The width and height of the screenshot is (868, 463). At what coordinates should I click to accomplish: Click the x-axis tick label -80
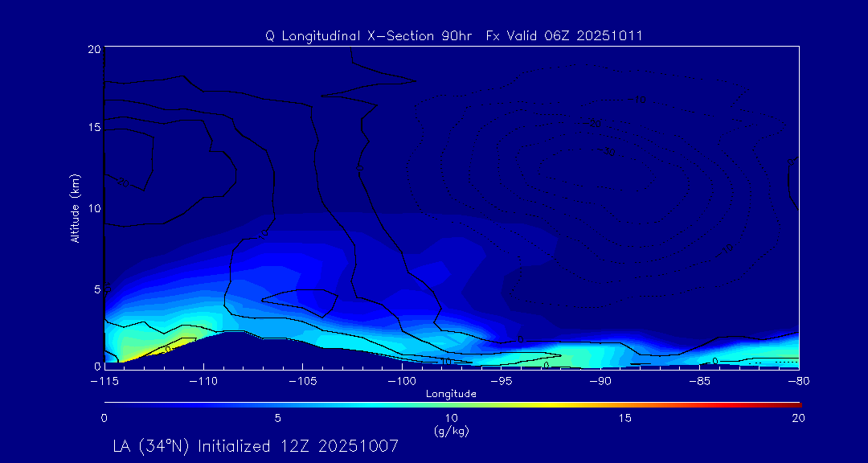point(799,382)
